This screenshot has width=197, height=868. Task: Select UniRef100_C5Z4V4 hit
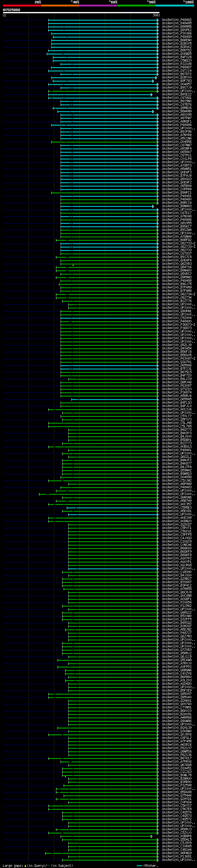coord(176,318)
